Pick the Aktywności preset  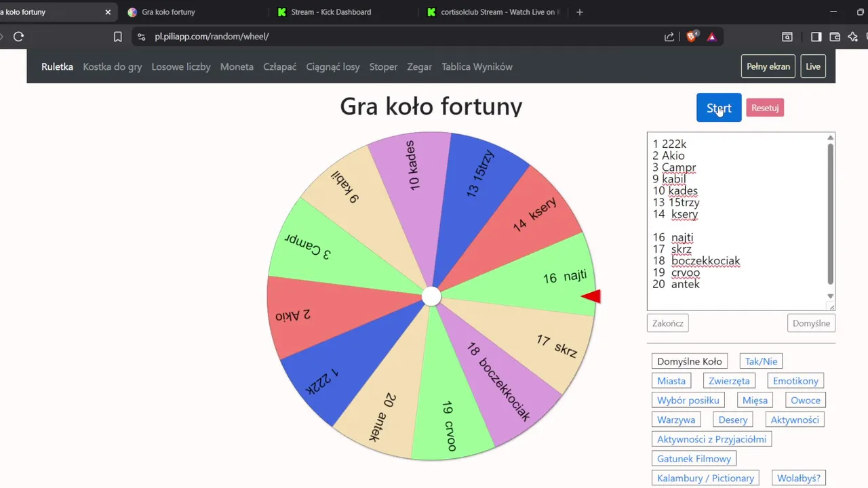point(795,420)
